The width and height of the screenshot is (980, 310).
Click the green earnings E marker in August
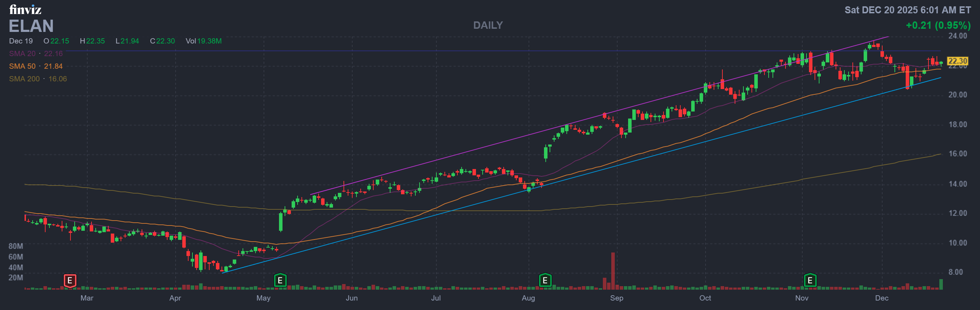(x=545, y=281)
